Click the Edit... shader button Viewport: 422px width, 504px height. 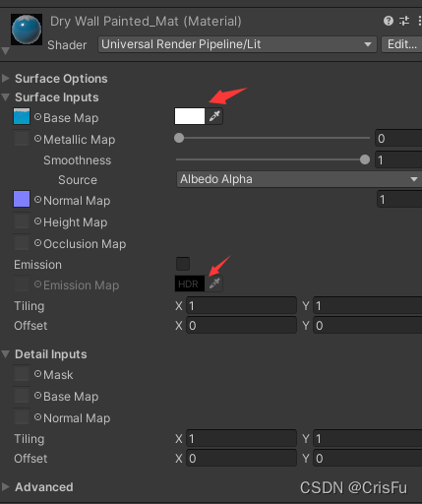coord(401,44)
